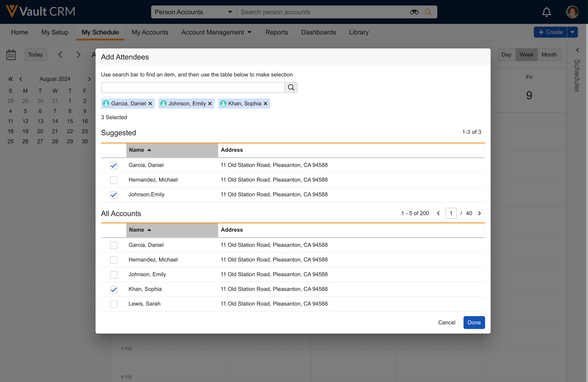The image size is (588, 382).
Task: Remove Khan, Sophia chip with X
Action: coord(266,104)
